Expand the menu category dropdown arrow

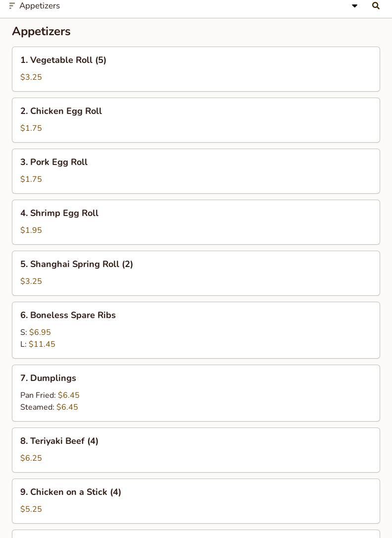[x=355, y=6]
